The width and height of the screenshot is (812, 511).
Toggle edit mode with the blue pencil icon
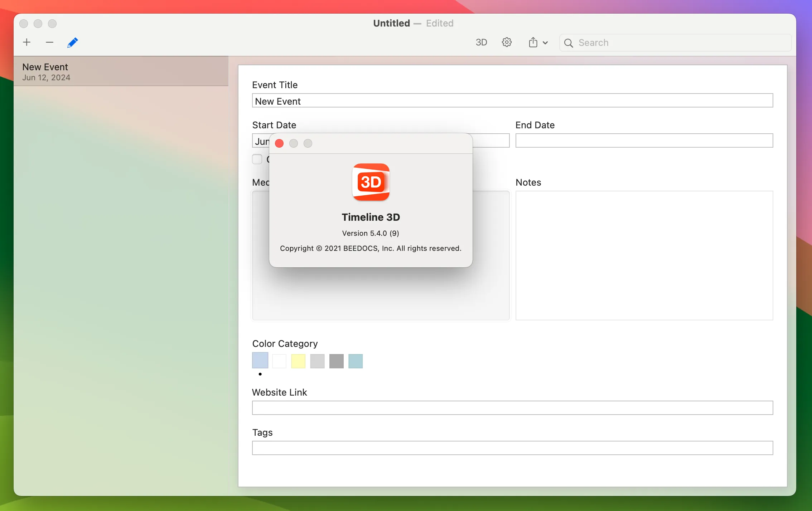72,42
